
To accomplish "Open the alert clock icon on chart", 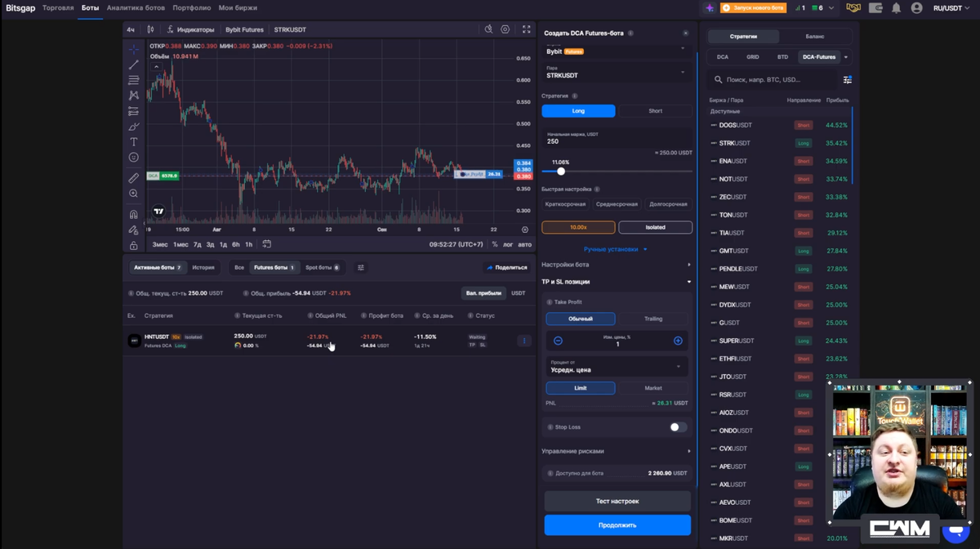I will (488, 29).
